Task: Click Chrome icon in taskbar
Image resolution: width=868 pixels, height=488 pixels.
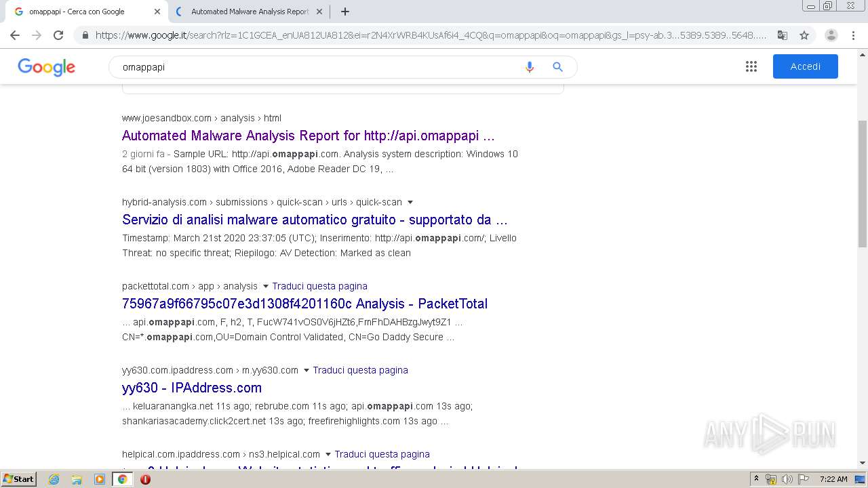Action: click(x=122, y=479)
